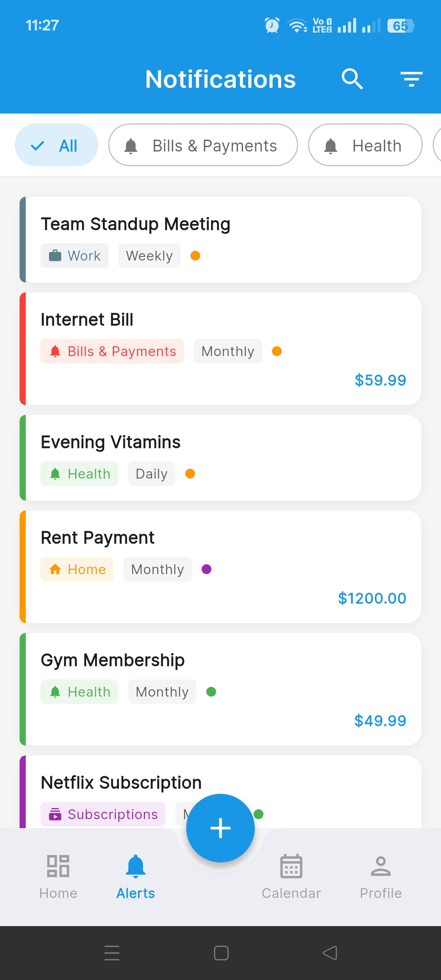Click the $59.99 Internet Bill amount
This screenshot has height=980, width=441.
(x=380, y=381)
